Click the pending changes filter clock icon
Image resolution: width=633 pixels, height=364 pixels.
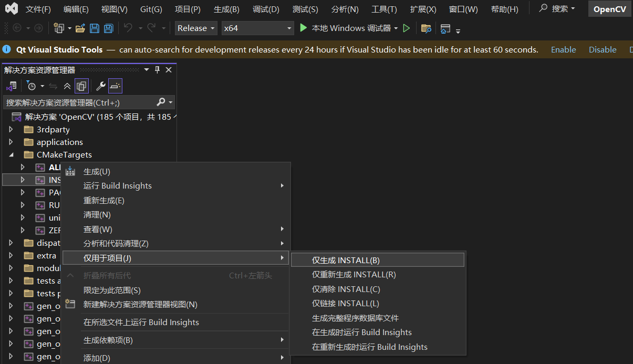tap(32, 86)
